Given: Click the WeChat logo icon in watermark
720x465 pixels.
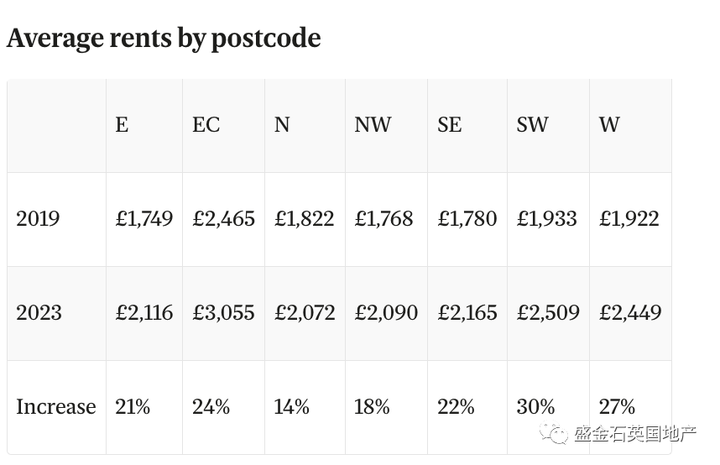Looking at the screenshot, I should coord(553,433).
